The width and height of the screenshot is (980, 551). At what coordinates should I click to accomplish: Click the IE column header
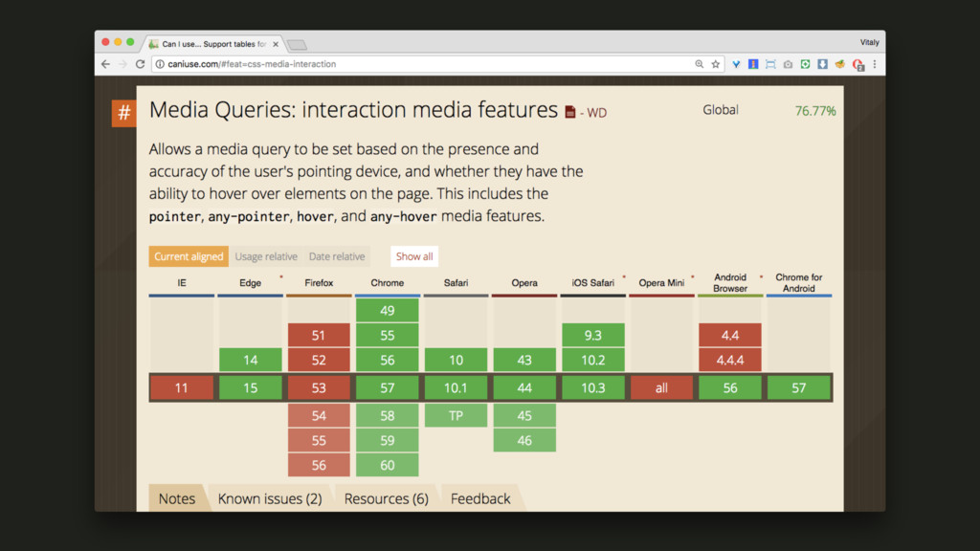(182, 283)
